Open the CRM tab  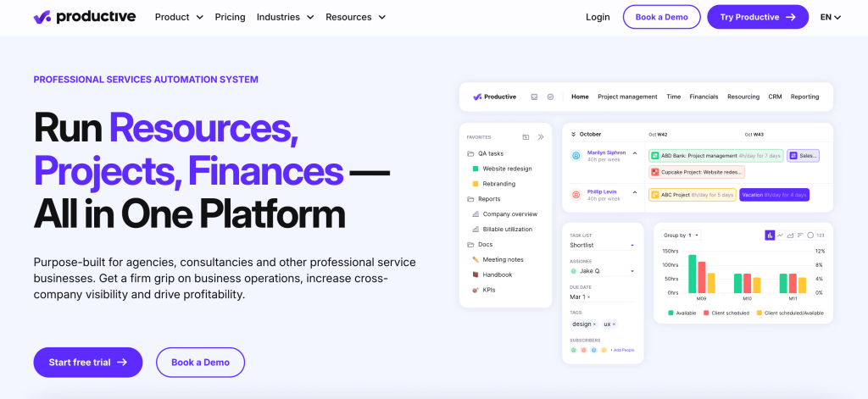(775, 97)
